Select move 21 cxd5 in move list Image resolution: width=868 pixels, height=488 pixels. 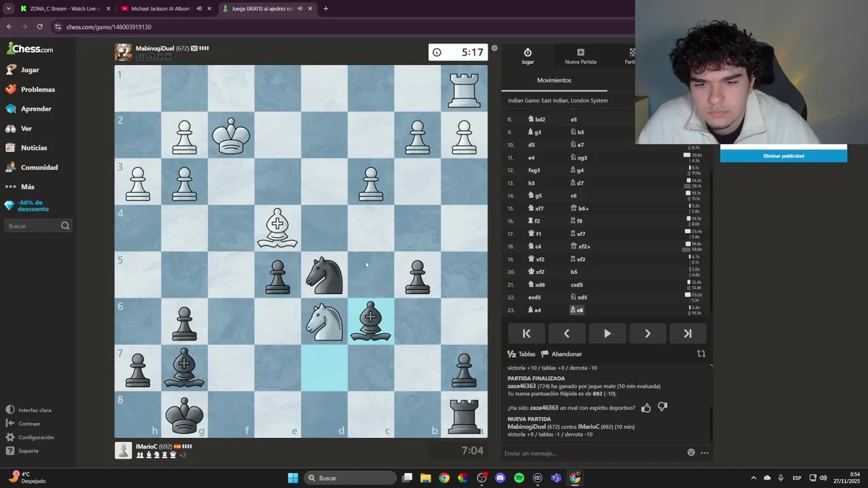tap(576, 285)
